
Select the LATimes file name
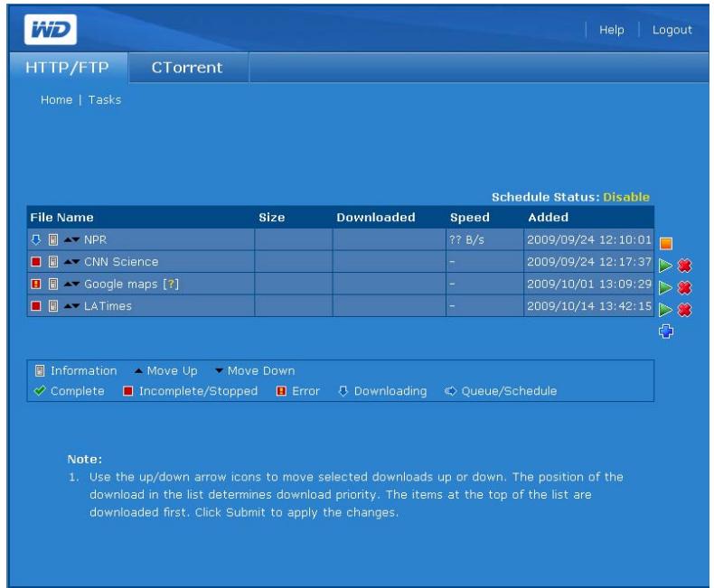tap(108, 306)
